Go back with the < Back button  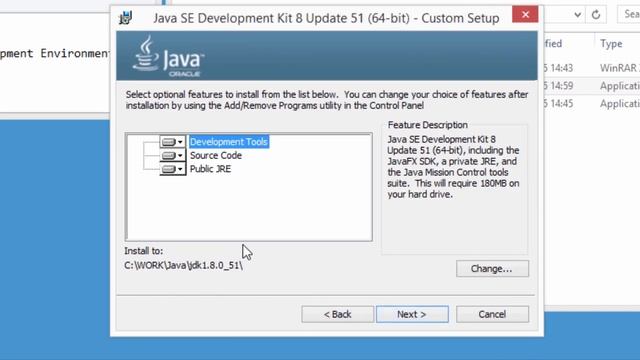338,314
